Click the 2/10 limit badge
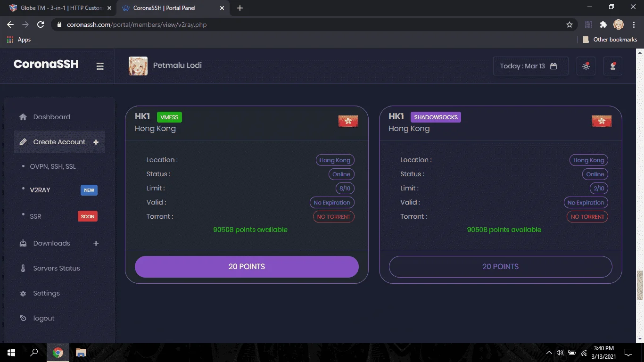The height and width of the screenshot is (362, 644). tap(599, 189)
